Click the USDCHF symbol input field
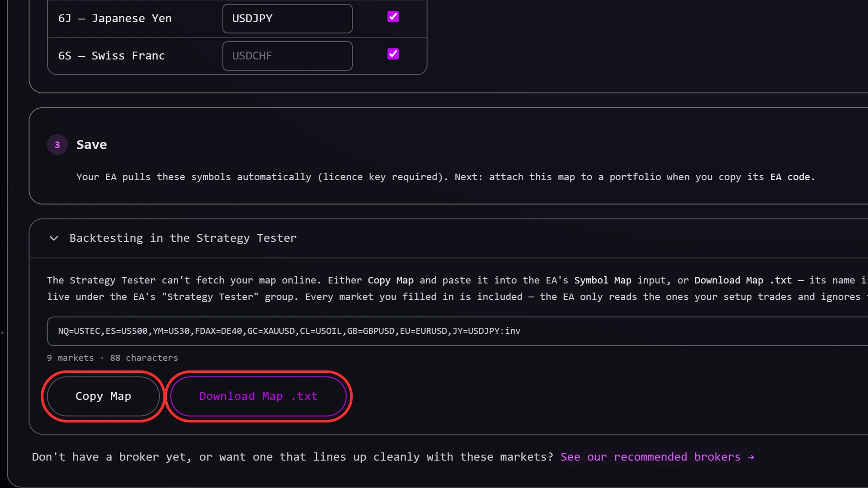 coord(288,56)
